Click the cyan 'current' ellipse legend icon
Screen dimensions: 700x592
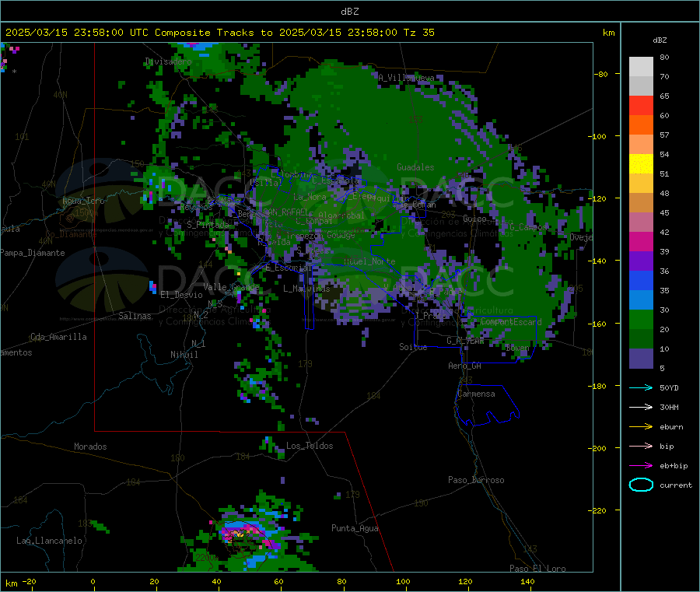click(x=641, y=485)
